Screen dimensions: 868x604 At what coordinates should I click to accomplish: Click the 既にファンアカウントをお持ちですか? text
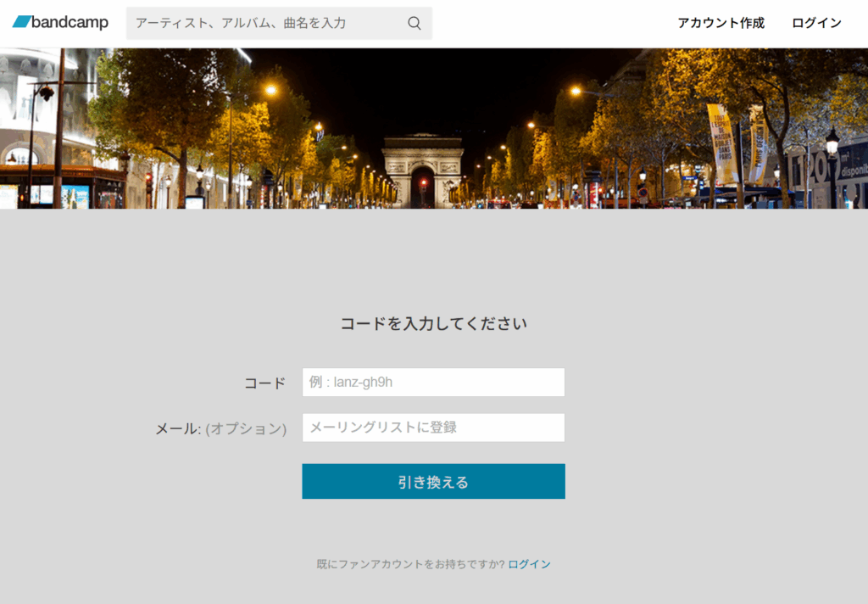[x=410, y=564]
